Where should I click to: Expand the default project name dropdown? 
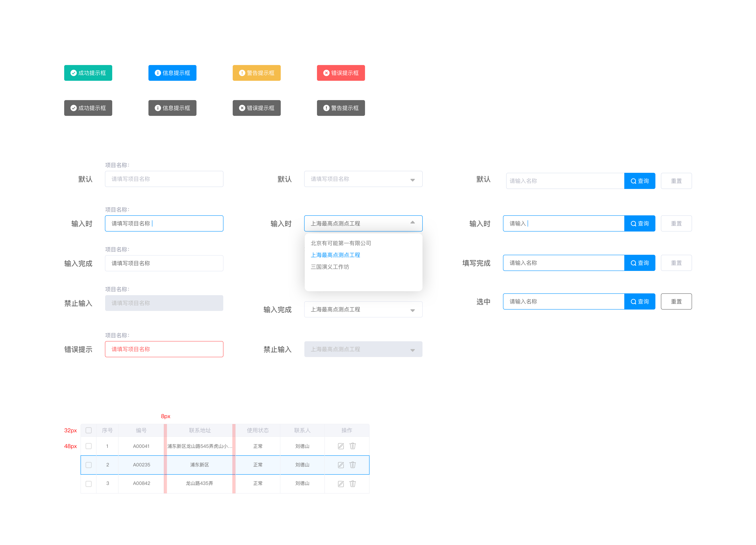[412, 180]
